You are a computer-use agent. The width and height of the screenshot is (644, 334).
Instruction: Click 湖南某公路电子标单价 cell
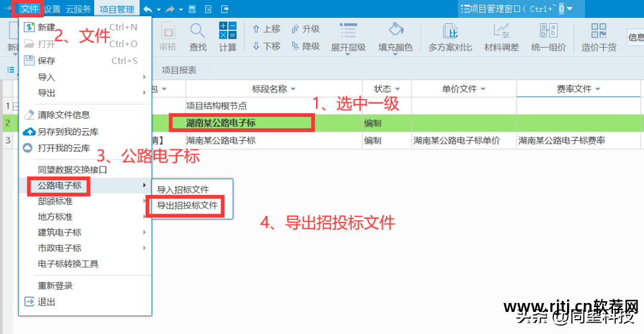pyautogui.click(x=464, y=141)
